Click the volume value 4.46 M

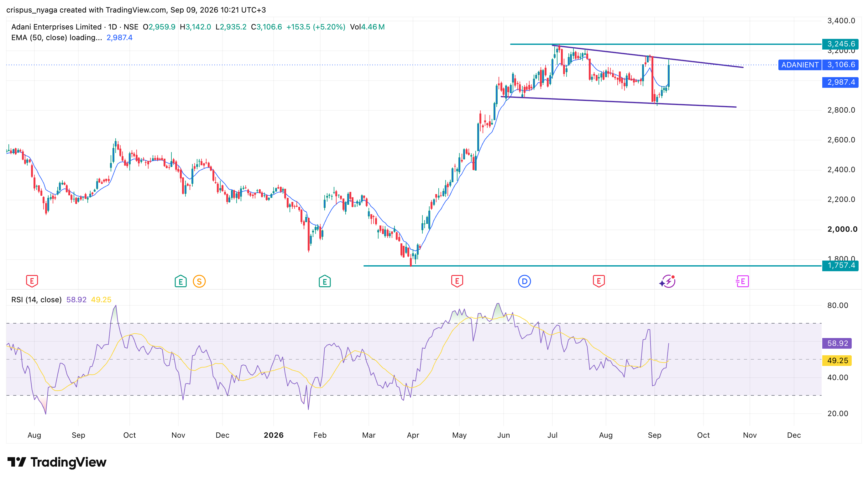pyautogui.click(x=373, y=27)
